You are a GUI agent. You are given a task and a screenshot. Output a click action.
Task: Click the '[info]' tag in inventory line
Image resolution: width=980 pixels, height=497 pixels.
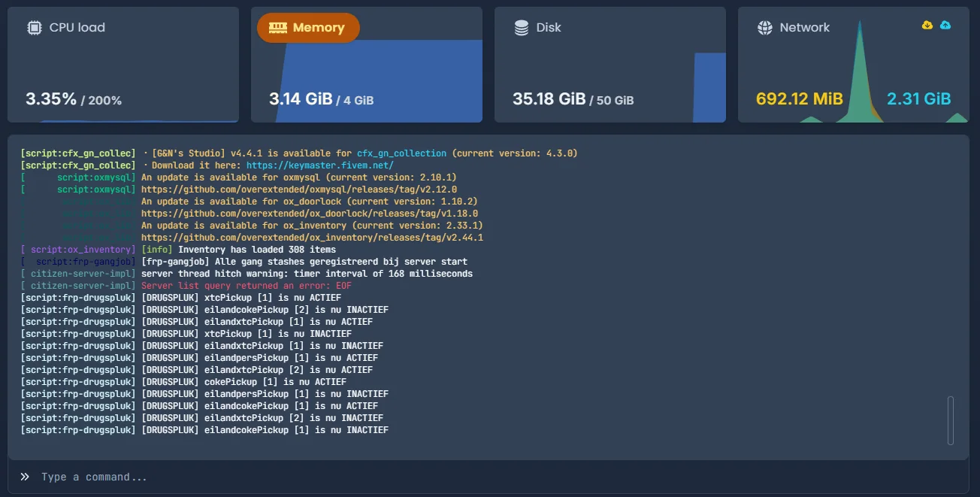[157, 250]
